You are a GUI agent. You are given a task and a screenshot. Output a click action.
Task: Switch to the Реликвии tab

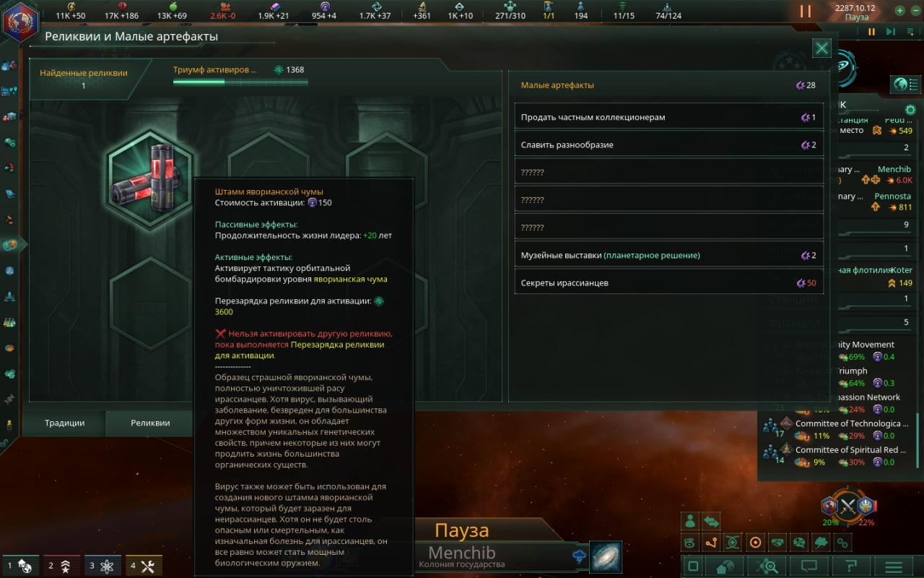click(150, 423)
